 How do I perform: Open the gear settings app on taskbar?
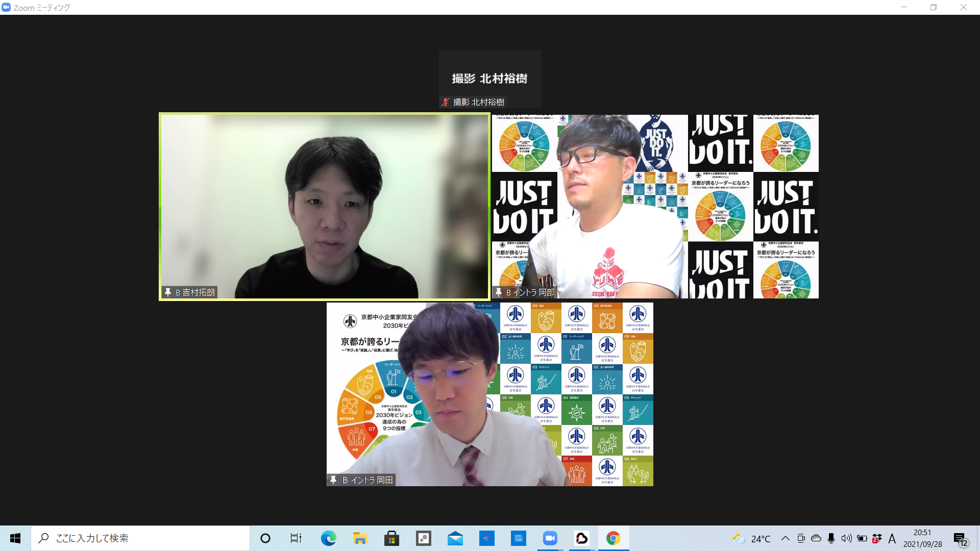coord(424,538)
